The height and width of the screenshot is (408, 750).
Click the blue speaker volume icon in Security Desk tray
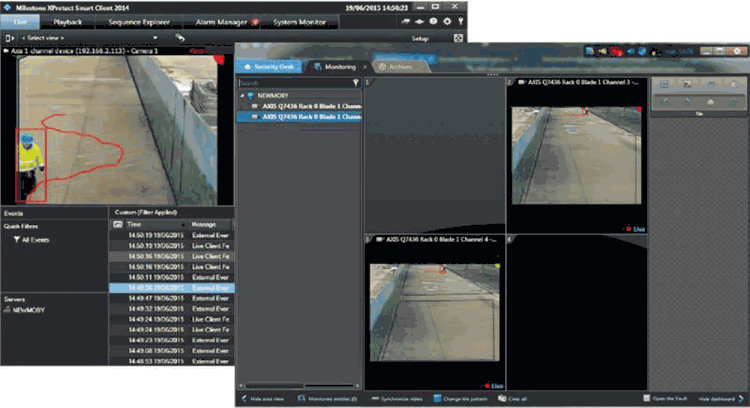pyautogui.click(x=630, y=51)
